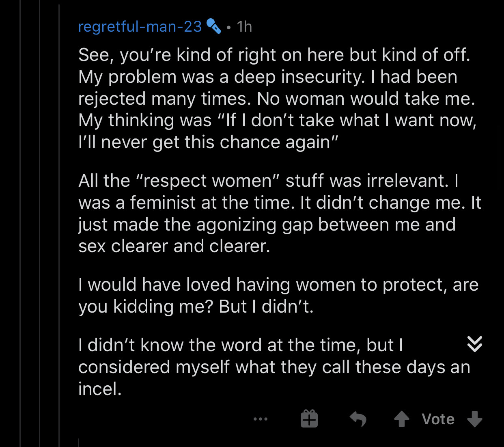Reply using the curved arrow icon

(x=358, y=419)
